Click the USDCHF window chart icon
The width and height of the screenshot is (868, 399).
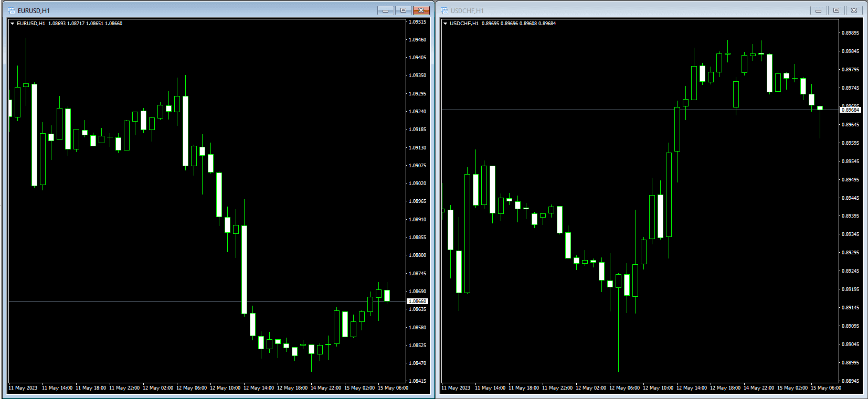coord(444,10)
